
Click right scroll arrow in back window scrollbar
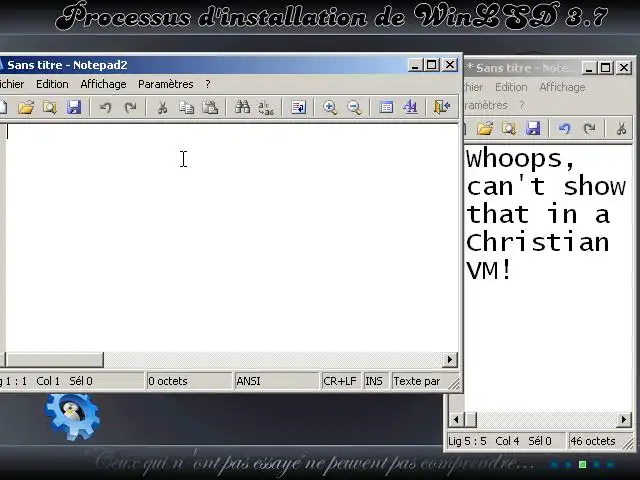pyautogui.click(x=624, y=419)
